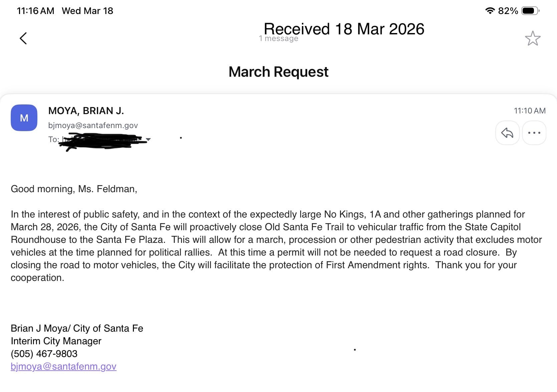
Task: Click the 11:10 AM message timestamp
Action: coord(529,111)
